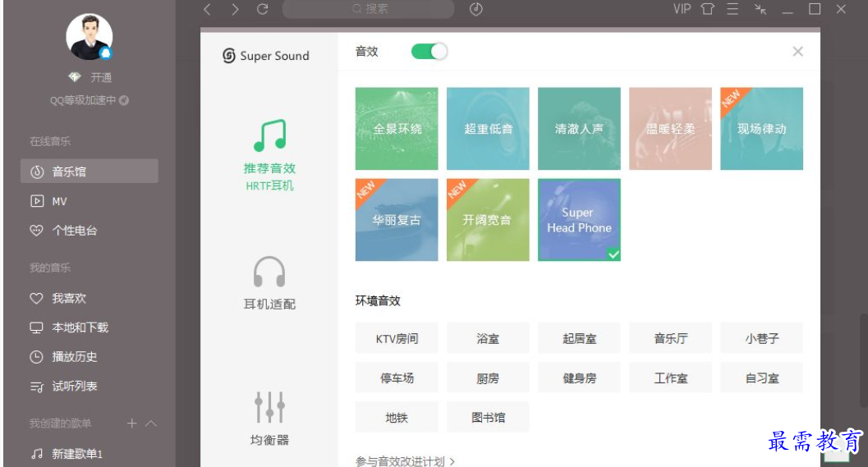Click the search box at top

(x=368, y=9)
